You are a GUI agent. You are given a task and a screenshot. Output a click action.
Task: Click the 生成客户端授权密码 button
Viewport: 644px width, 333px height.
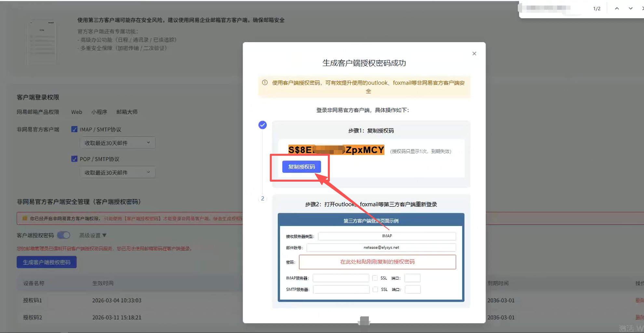coord(47,262)
